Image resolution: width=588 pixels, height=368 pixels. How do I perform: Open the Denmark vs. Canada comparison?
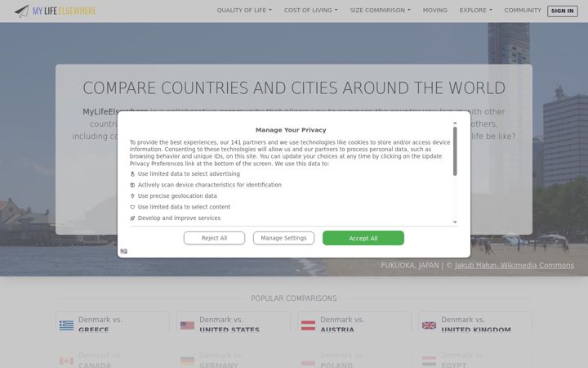(112, 357)
